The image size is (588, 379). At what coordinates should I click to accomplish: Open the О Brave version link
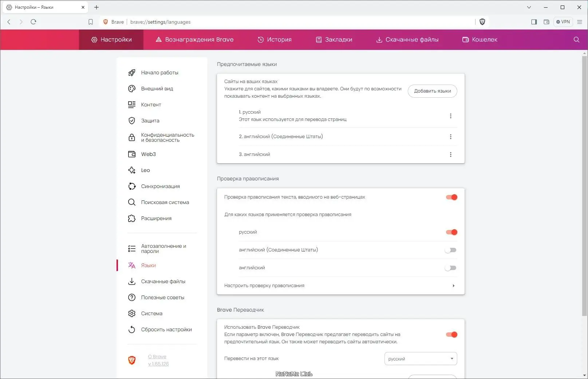tap(157, 356)
